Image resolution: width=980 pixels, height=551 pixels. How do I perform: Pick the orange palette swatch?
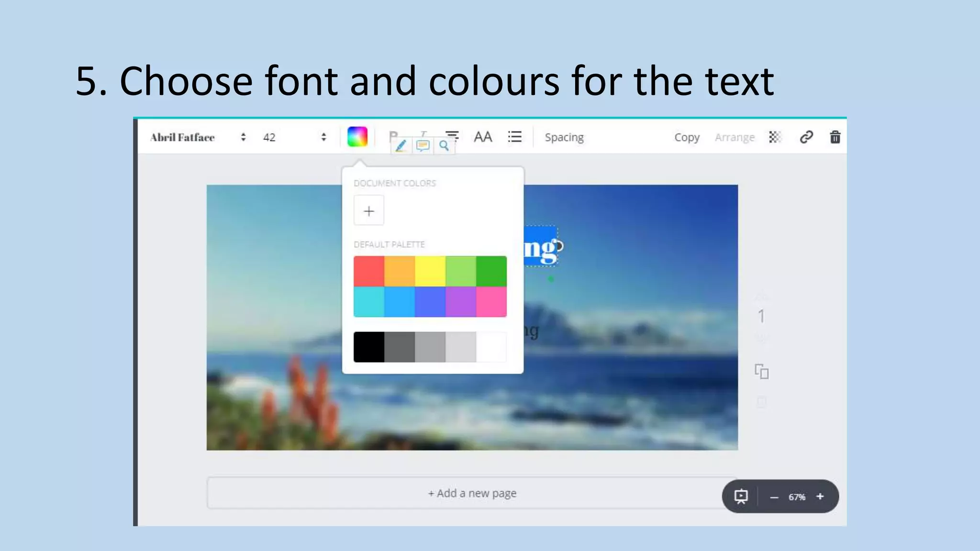tap(400, 271)
